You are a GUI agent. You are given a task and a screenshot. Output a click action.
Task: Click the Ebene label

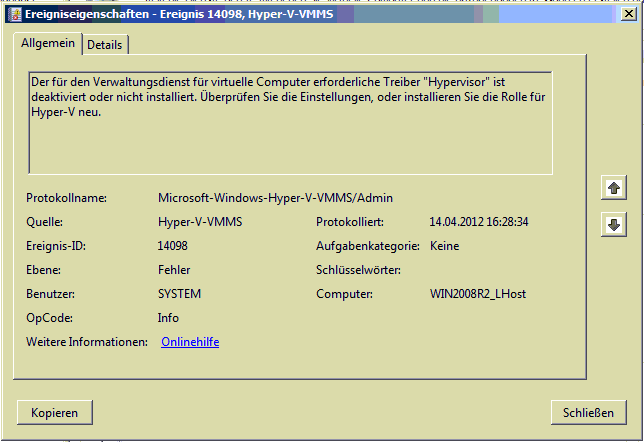tap(44, 270)
